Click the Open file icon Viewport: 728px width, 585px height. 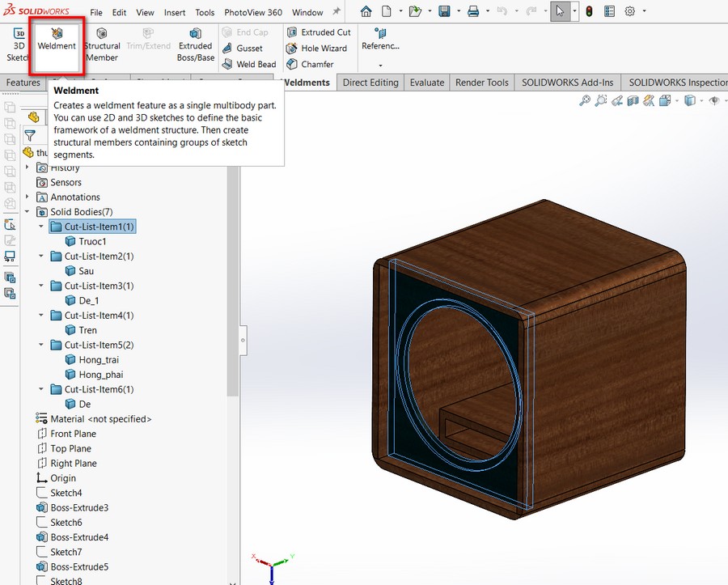(x=415, y=11)
